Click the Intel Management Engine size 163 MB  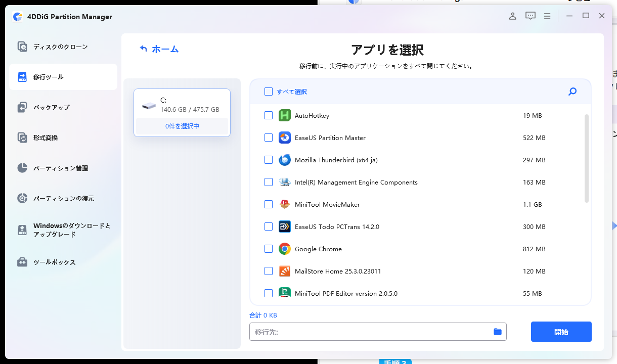click(x=534, y=182)
